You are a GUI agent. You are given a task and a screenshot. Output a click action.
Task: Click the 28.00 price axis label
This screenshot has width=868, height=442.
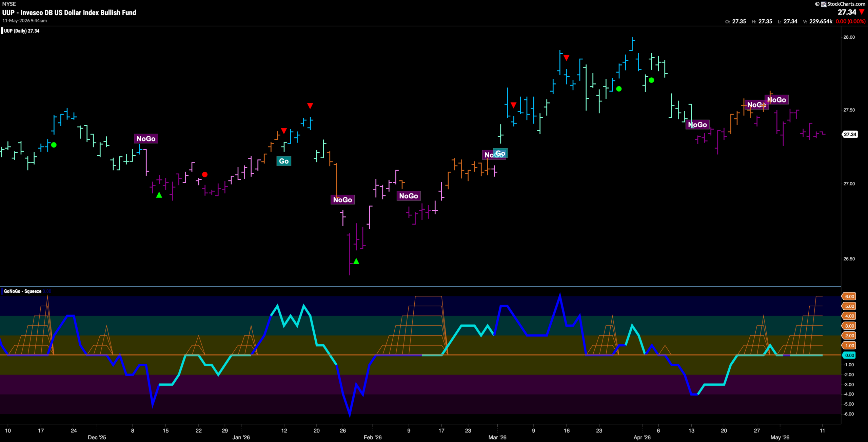click(x=849, y=37)
